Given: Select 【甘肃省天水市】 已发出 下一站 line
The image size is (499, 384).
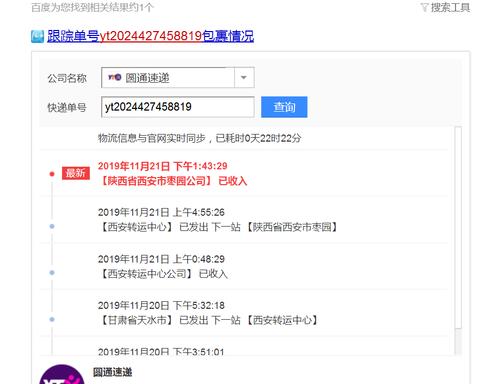Looking at the screenshot, I should coord(208,320).
